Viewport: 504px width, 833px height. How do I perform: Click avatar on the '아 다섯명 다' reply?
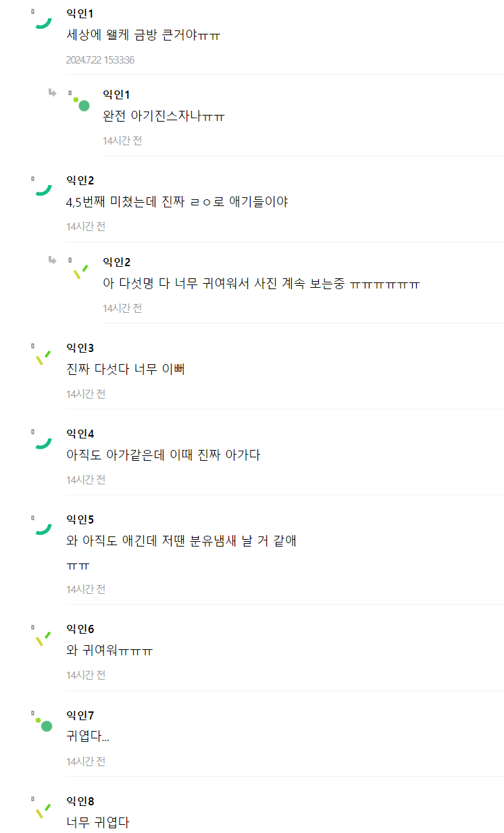(80, 271)
